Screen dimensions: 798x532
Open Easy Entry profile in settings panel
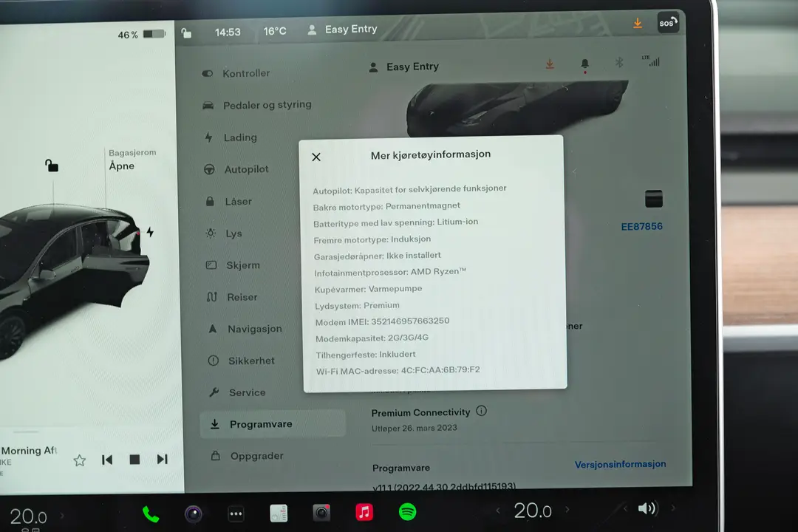point(403,66)
